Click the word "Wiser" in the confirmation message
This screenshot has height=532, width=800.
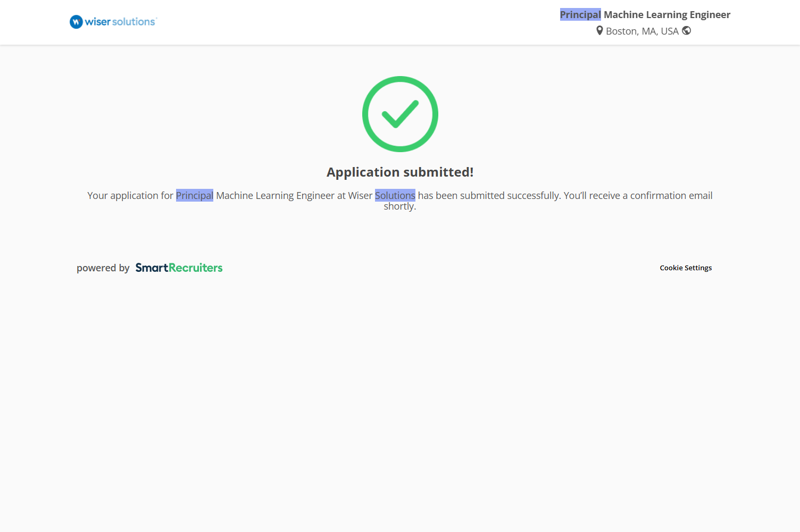360,196
